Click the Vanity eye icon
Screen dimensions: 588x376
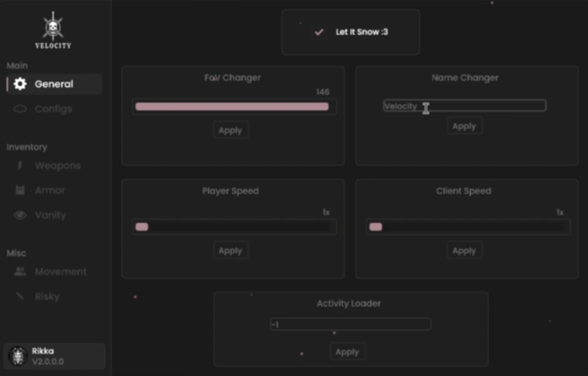[20, 215]
